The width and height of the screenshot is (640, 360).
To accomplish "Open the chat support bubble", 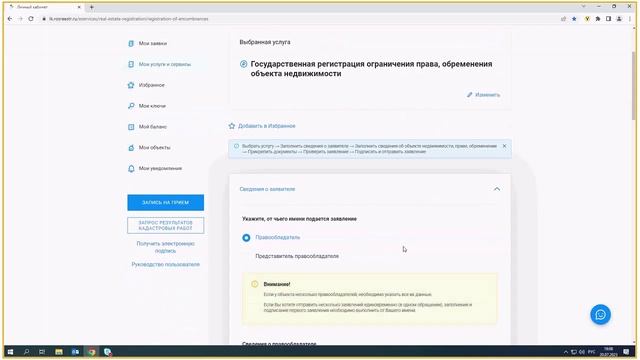I will [x=600, y=314].
